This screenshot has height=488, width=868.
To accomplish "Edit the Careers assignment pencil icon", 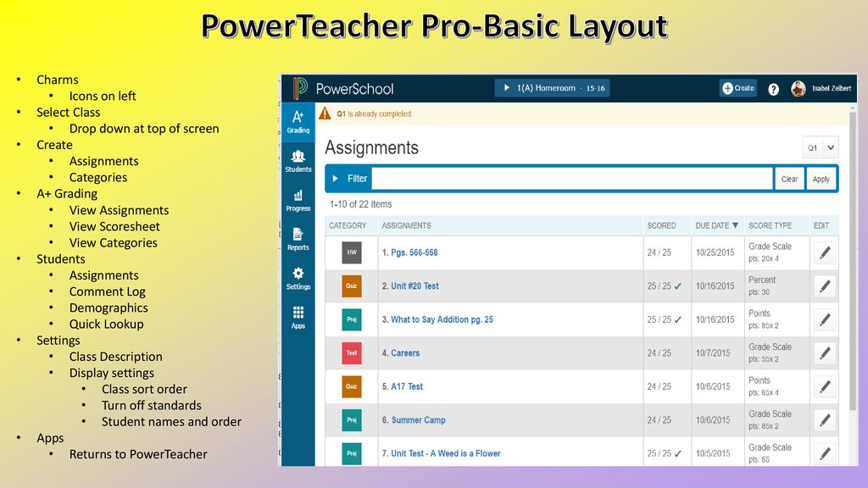I will tap(825, 353).
